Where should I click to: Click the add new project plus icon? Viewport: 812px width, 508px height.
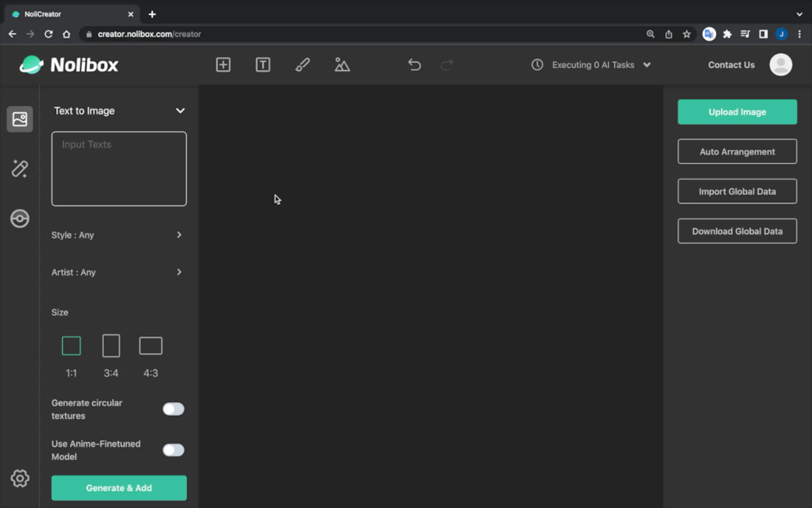click(x=223, y=65)
